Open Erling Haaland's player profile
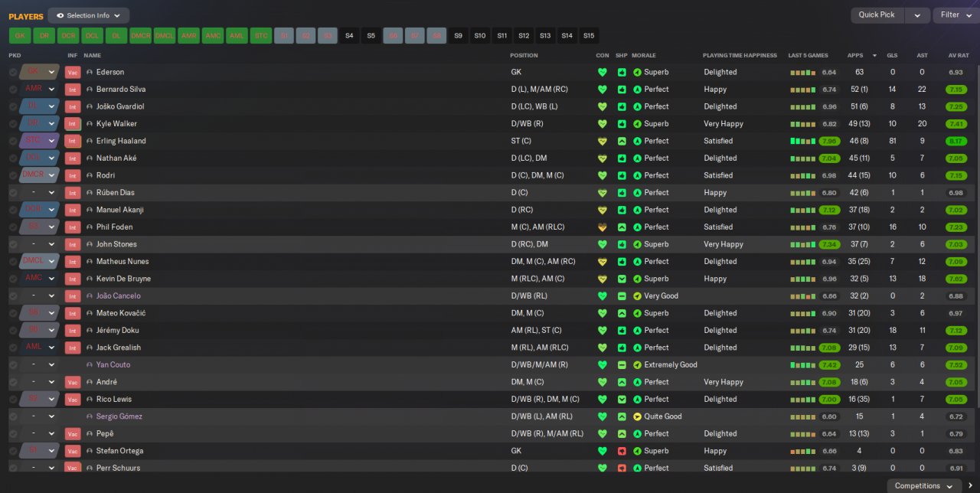Viewport: 980px width, 493px height. point(121,141)
